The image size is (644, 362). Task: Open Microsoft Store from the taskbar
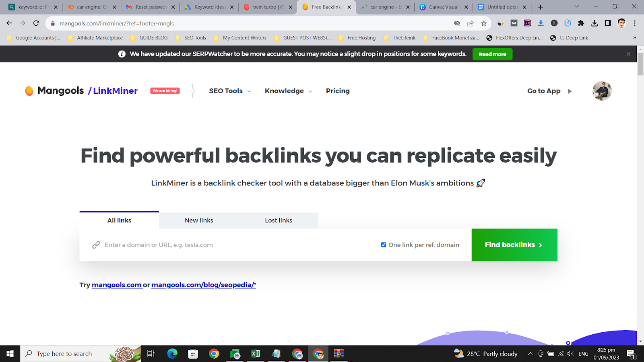[x=193, y=354]
